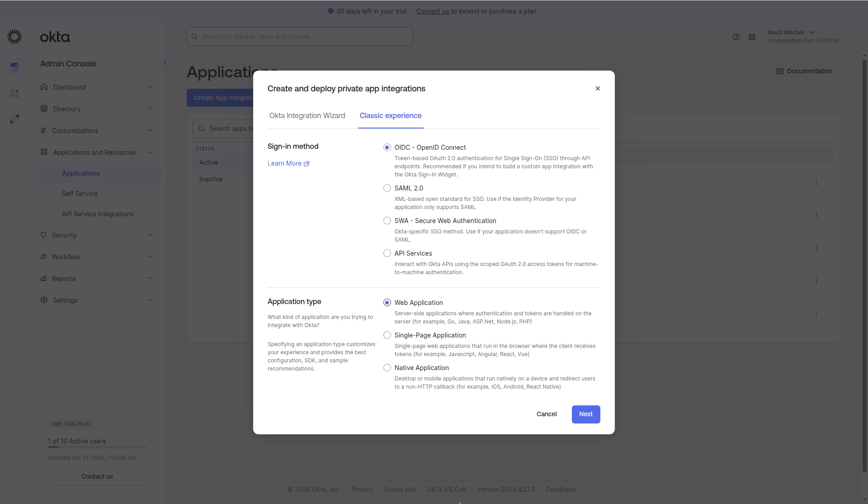Click the info icon in trial banner
868x504 pixels.
pos(330,11)
